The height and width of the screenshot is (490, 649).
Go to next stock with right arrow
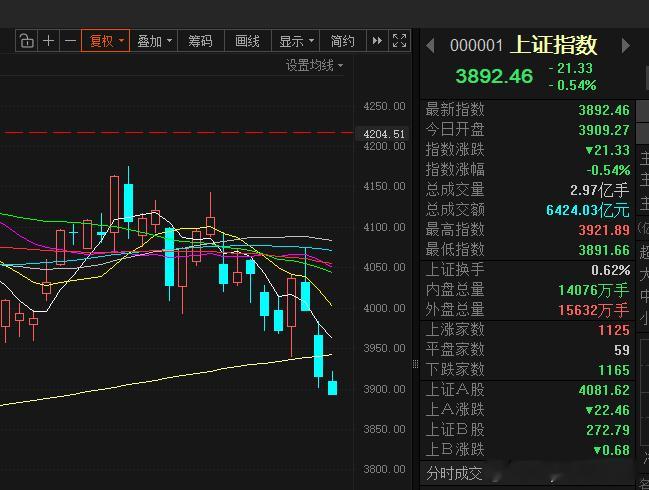pyautogui.click(x=625, y=46)
